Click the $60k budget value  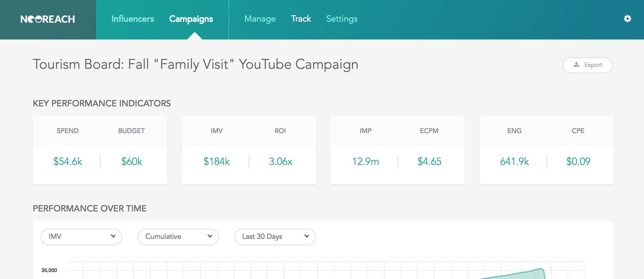(x=132, y=161)
